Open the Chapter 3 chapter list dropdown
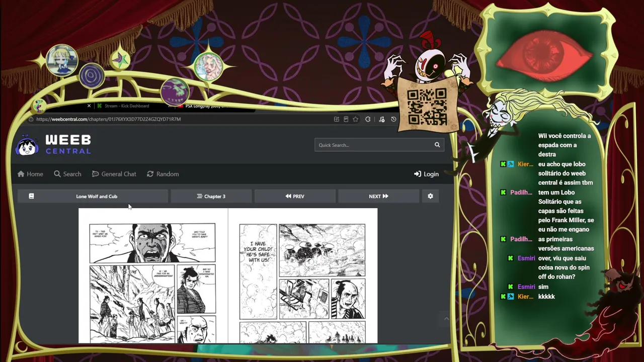644x362 pixels. pos(211,196)
